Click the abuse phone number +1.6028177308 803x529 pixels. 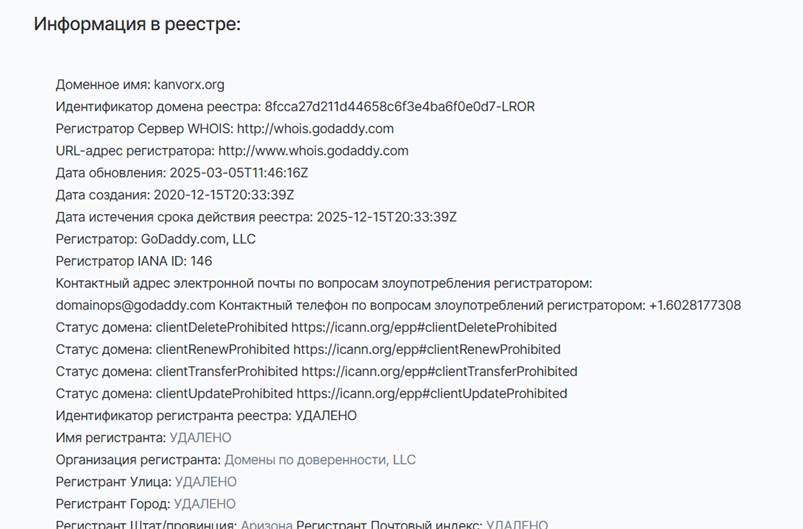pyautogui.click(x=695, y=305)
